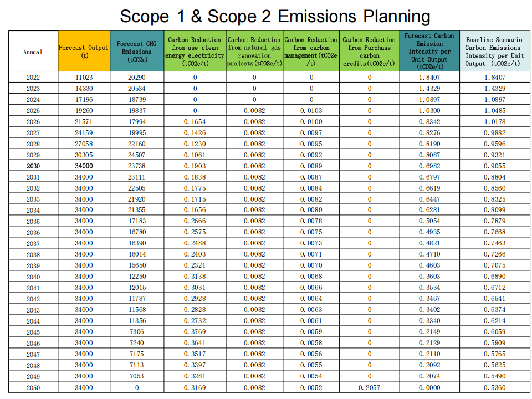The width and height of the screenshot is (532, 399).
Task: Click the Scope 1 & Scope 2 Emissions Planning title
Action: 275,16
